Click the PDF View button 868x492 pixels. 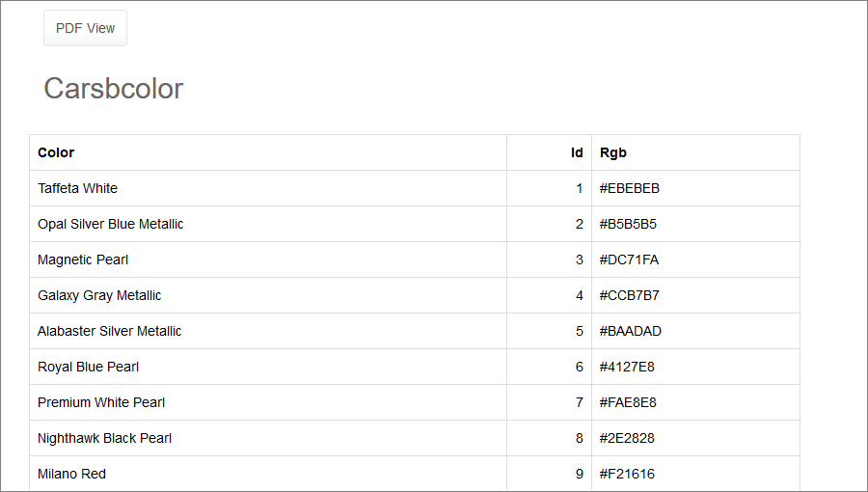click(x=85, y=28)
